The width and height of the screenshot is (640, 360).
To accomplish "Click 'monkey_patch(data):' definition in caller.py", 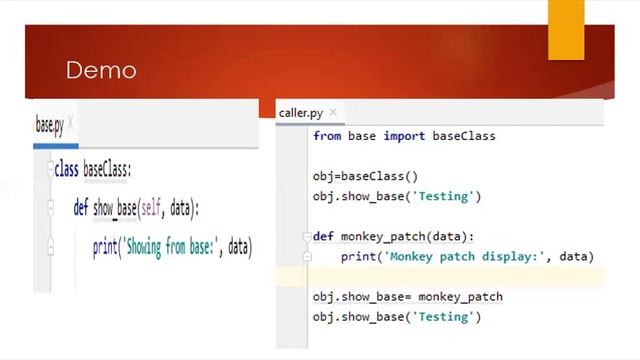I will point(407,236).
